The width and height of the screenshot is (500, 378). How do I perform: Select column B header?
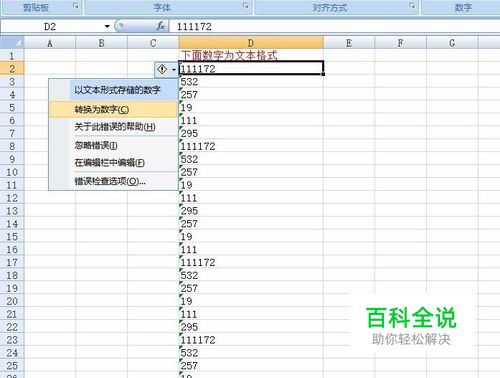coord(101,43)
